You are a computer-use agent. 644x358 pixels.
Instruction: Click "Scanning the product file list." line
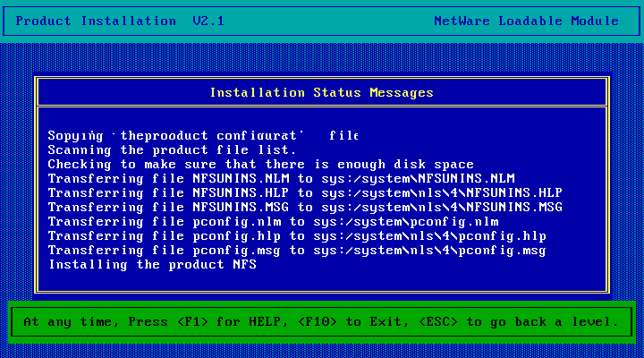[172, 150]
